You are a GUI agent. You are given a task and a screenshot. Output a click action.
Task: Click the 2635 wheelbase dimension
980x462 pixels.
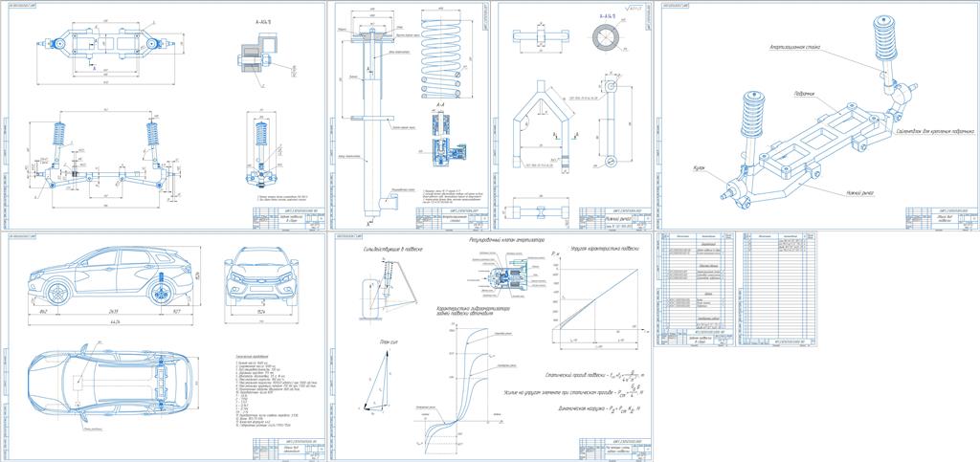113,310
